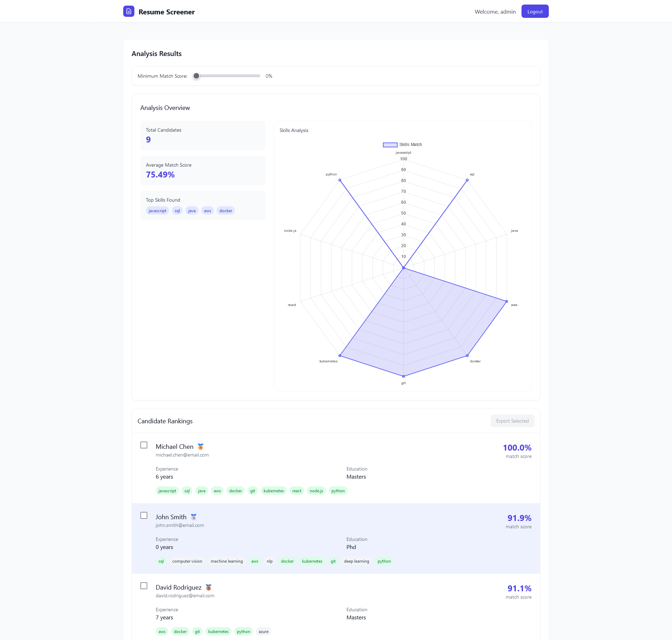This screenshot has width=672, height=640.
Task: Click the "aws" tag in Top Skills Found
Action: coord(207,210)
